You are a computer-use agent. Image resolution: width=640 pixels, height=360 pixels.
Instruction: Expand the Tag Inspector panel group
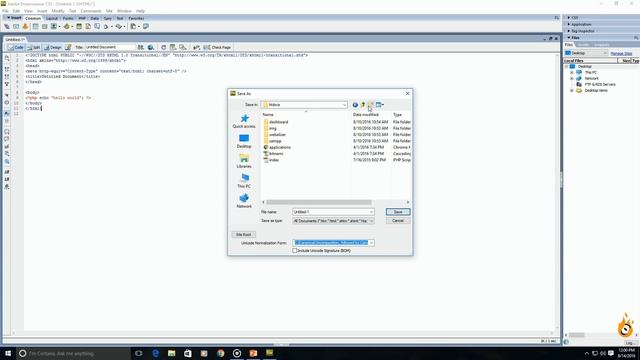coord(569,31)
